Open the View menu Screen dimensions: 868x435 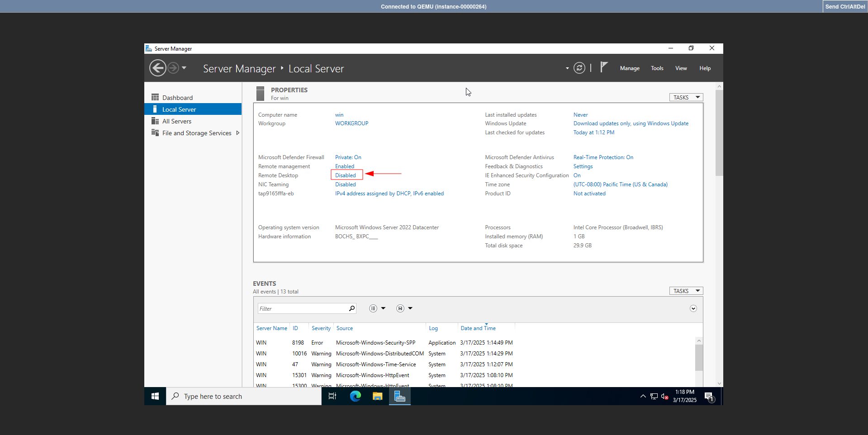point(681,68)
